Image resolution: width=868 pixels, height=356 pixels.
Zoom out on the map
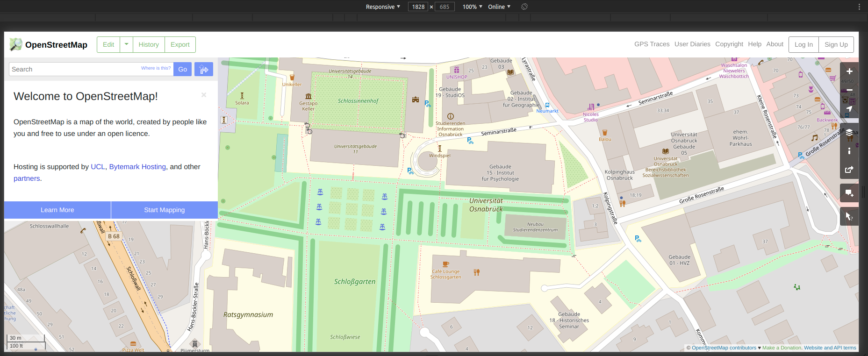pyautogui.click(x=849, y=90)
